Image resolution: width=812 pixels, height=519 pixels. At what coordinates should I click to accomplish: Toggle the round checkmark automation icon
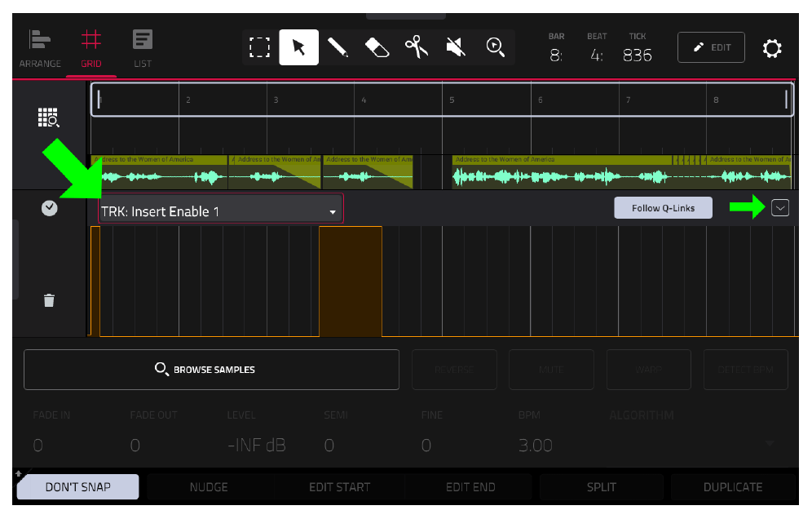(x=49, y=208)
